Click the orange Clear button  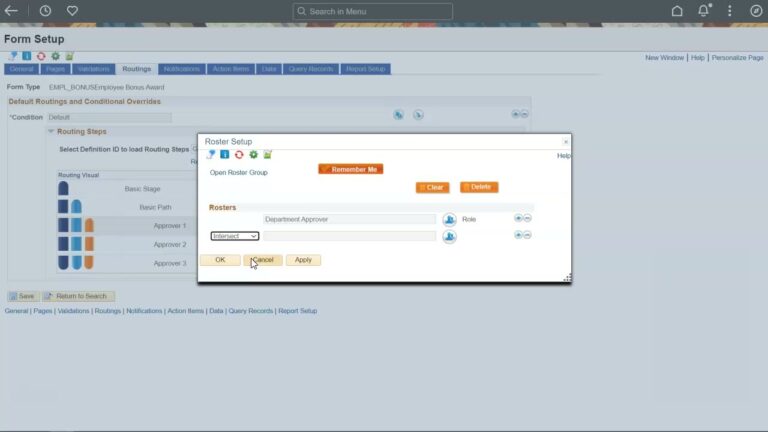pos(432,188)
